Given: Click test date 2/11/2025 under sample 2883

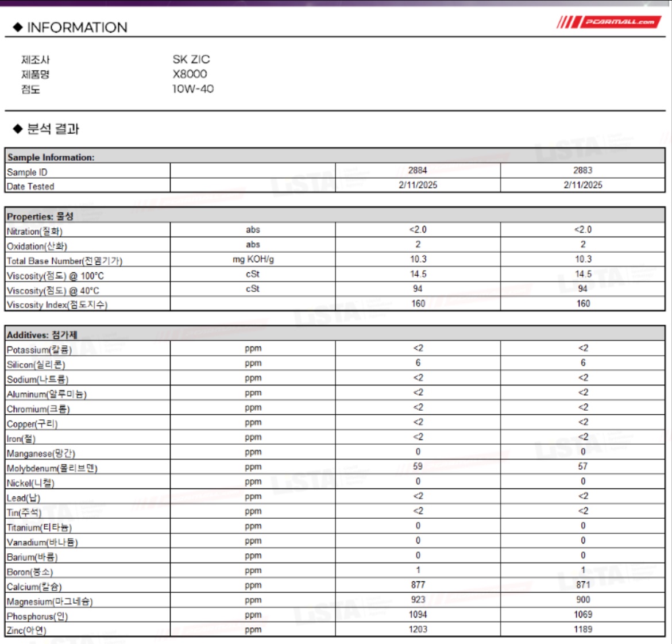Looking at the screenshot, I should coord(583,185).
